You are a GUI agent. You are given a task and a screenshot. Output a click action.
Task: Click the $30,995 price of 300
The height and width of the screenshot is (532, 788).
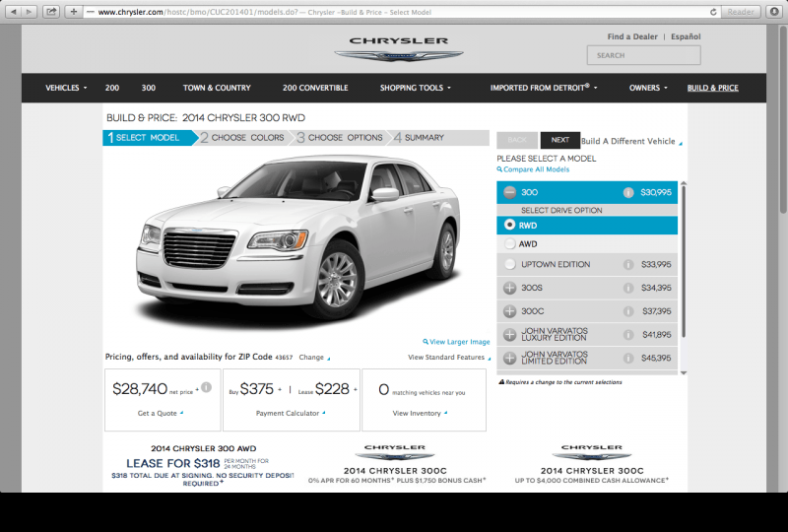[x=656, y=192]
